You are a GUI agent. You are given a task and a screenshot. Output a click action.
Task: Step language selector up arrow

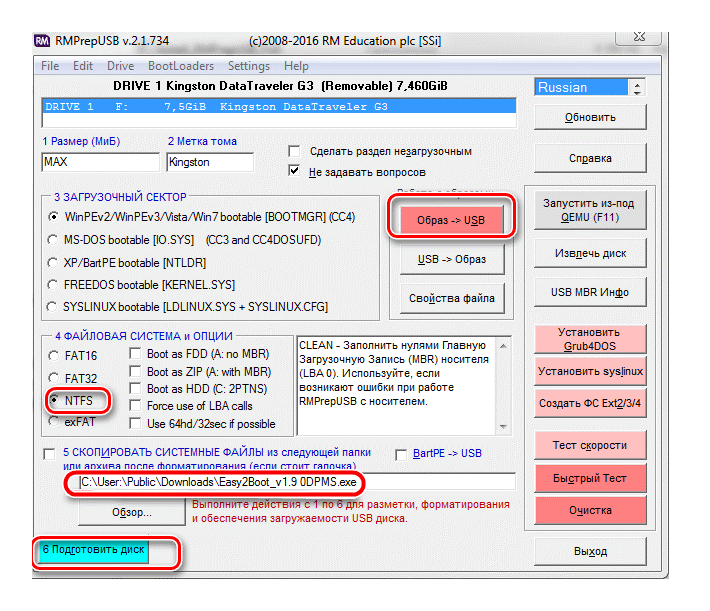pos(637,84)
